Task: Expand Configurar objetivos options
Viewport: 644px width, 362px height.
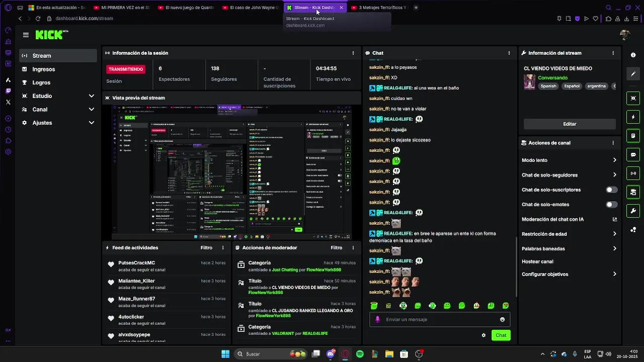Action: click(x=614, y=274)
